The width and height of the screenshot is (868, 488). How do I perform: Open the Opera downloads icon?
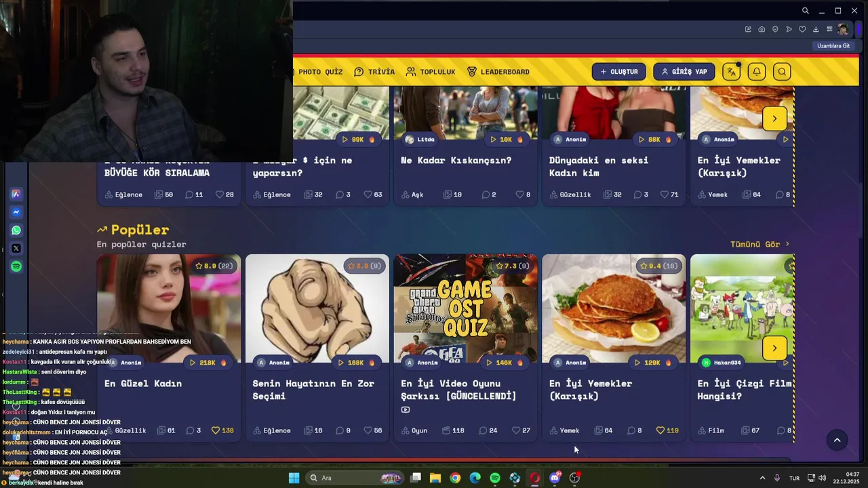pos(816,29)
